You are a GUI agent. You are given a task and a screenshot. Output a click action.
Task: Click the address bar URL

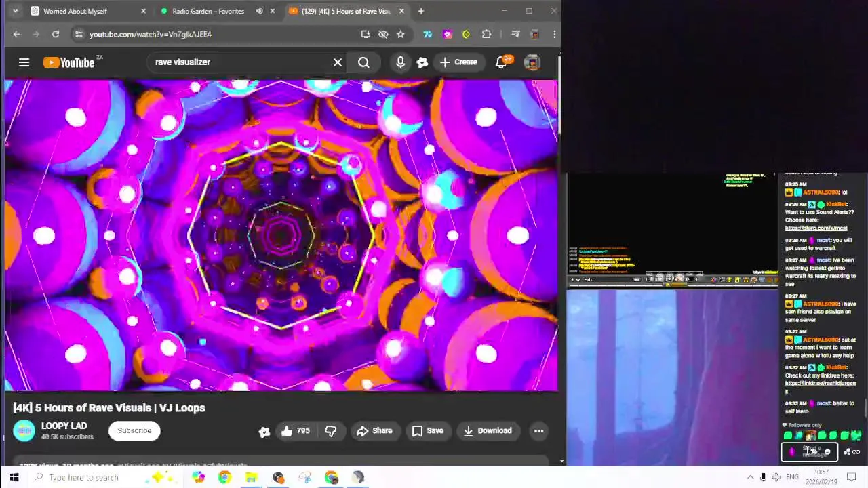[x=151, y=34]
